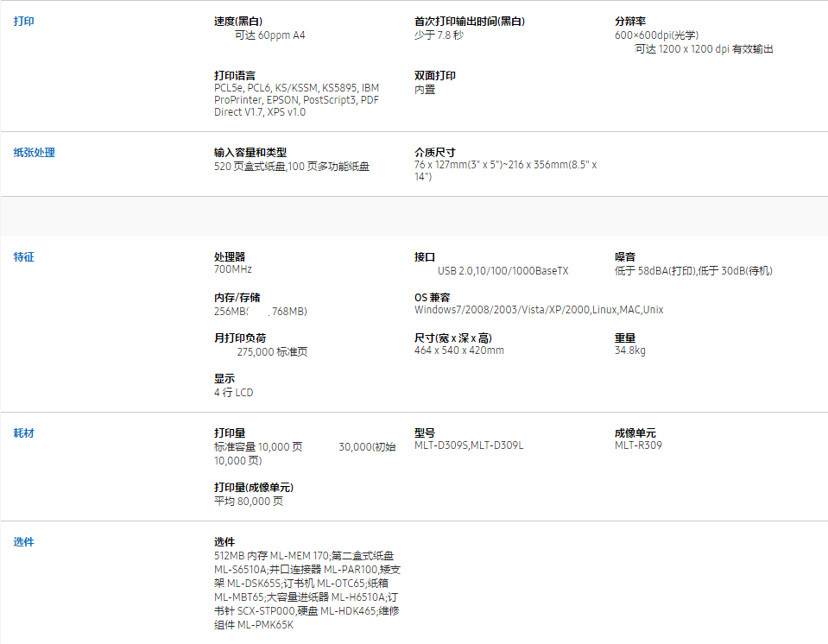This screenshot has height=644, width=828.
Task: Click the 噪音 spec label
Action: pyautogui.click(x=625, y=257)
